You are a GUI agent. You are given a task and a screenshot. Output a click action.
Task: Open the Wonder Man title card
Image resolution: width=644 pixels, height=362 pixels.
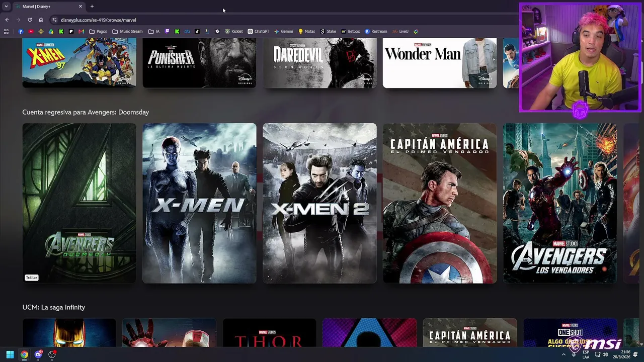tap(440, 63)
